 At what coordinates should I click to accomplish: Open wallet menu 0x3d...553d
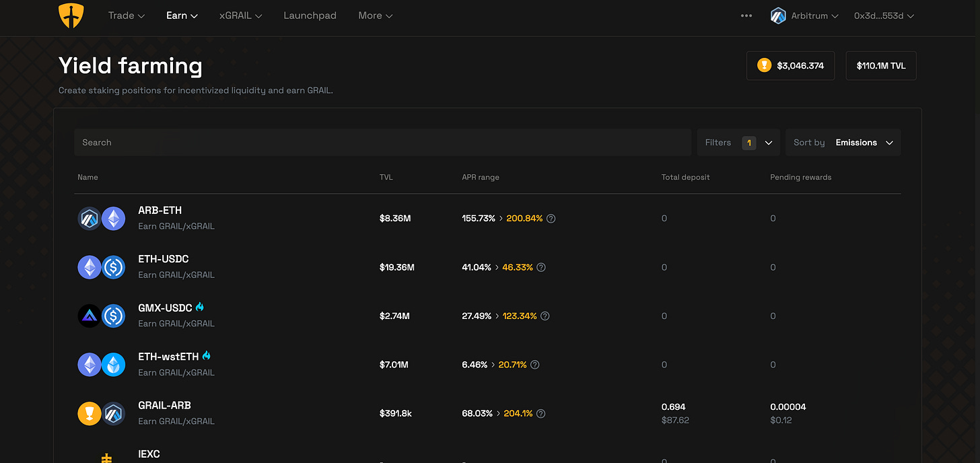coord(884,15)
